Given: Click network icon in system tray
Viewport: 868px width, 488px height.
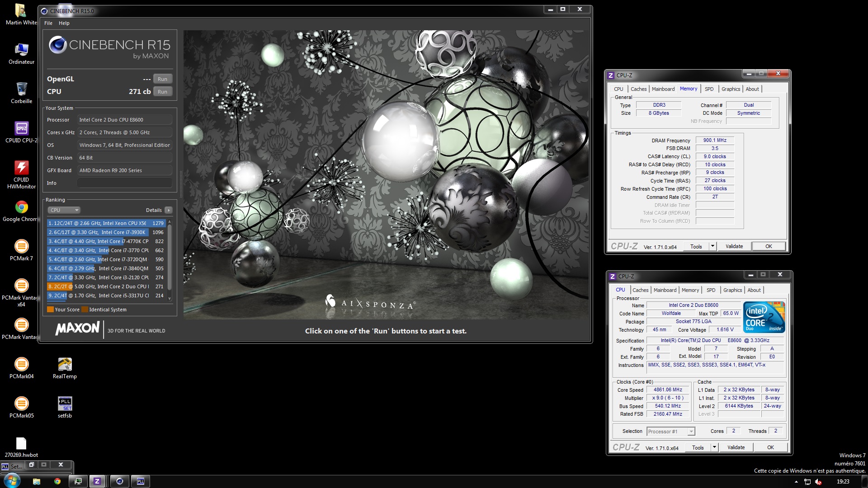Looking at the screenshot, I should pos(807,482).
